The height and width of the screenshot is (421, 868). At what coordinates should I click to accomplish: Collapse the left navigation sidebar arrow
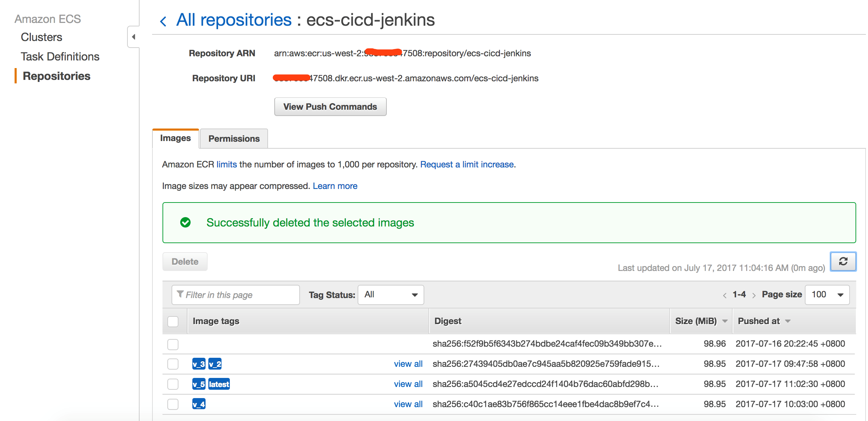point(133,37)
